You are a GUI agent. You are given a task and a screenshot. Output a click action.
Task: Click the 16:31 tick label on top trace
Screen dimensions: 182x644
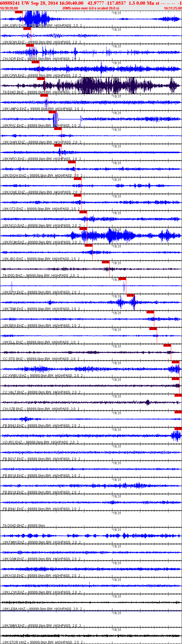click(x=117, y=13)
